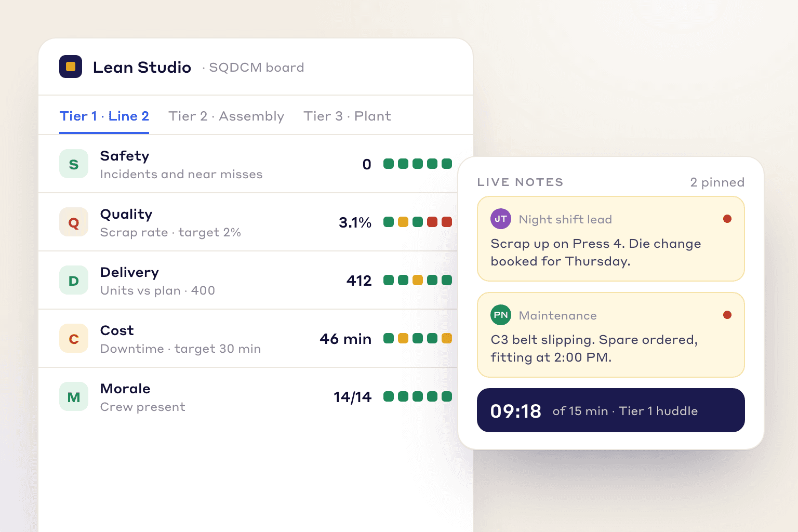Click the Lean Studio title
This screenshot has width=798, height=532.
(x=142, y=67)
